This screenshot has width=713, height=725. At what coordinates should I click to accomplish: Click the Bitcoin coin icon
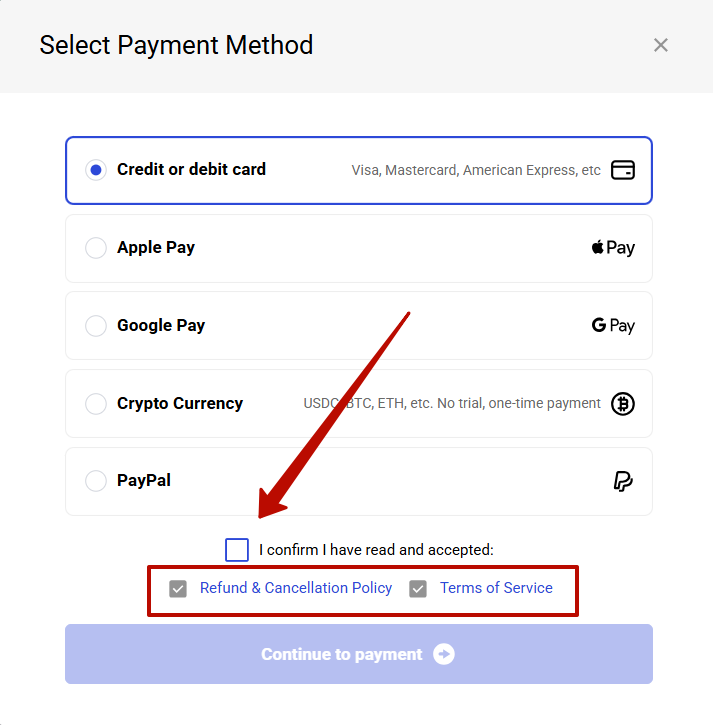click(623, 404)
